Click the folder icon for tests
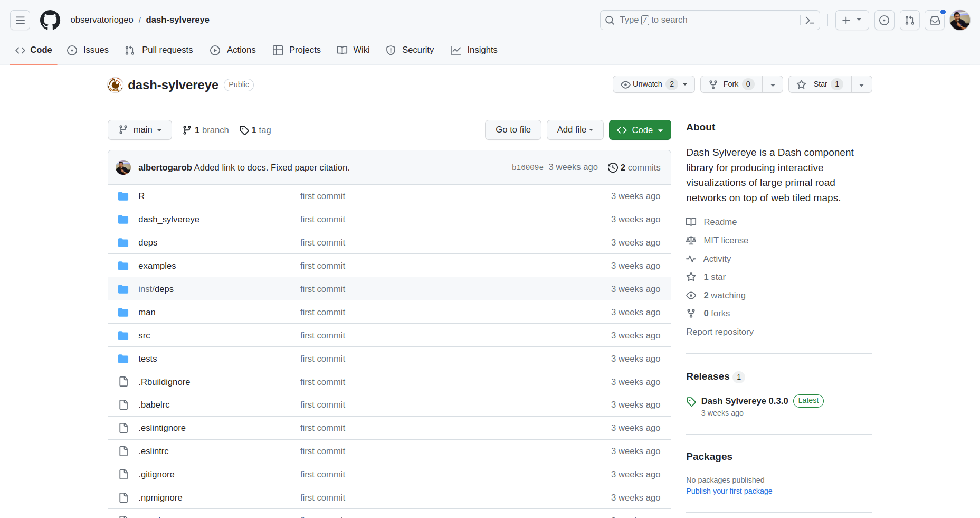 (x=123, y=359)
